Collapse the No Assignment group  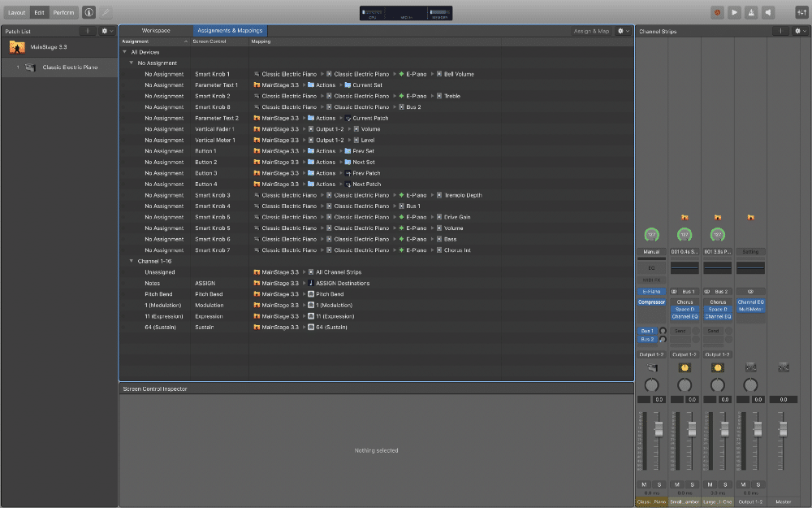click(x=132, y=63)
